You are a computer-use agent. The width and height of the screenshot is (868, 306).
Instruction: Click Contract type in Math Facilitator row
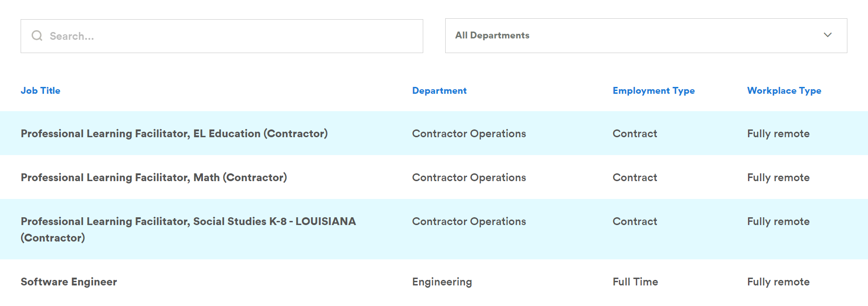(635, 177)
